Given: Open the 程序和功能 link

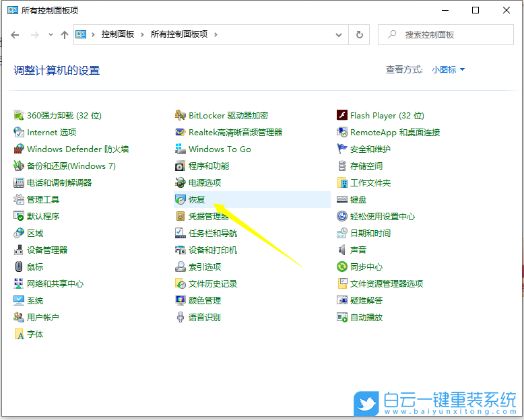Looking at the screenshot, I should click(209, 166).
